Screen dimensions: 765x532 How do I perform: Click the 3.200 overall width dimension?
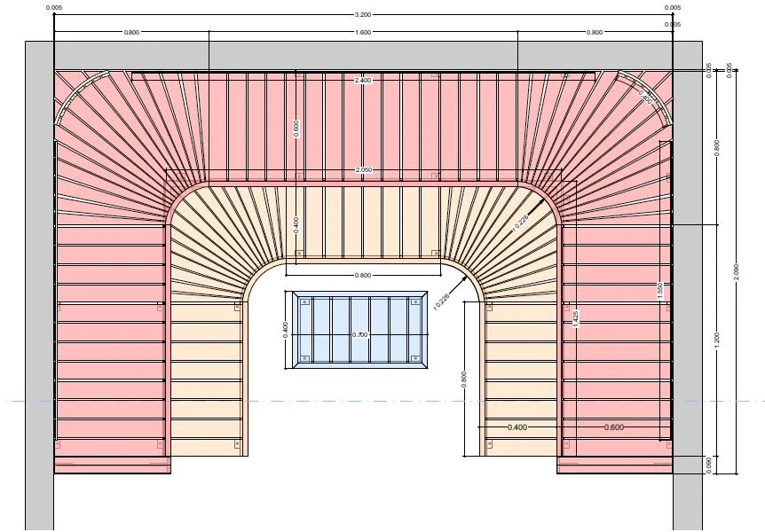(x=362, y=14)
